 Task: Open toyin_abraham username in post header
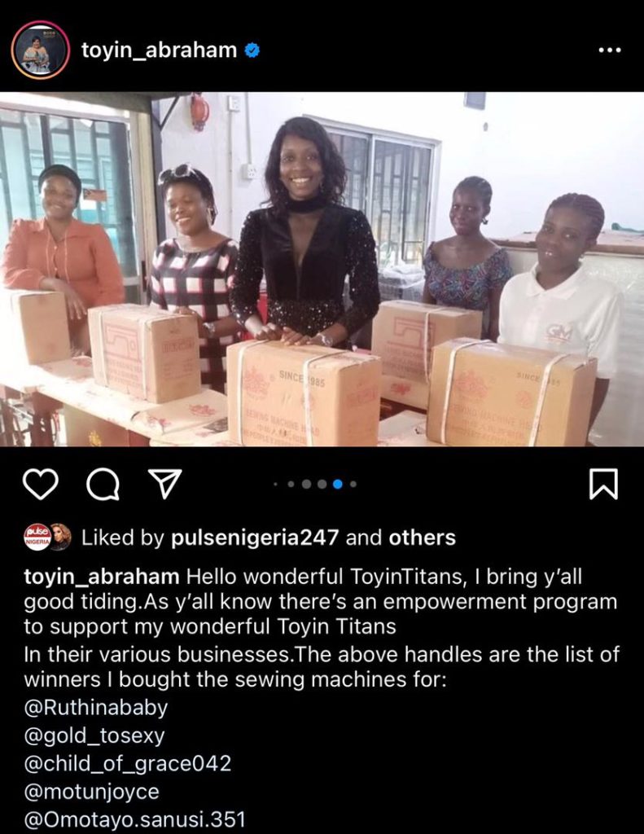coord(159,50)
